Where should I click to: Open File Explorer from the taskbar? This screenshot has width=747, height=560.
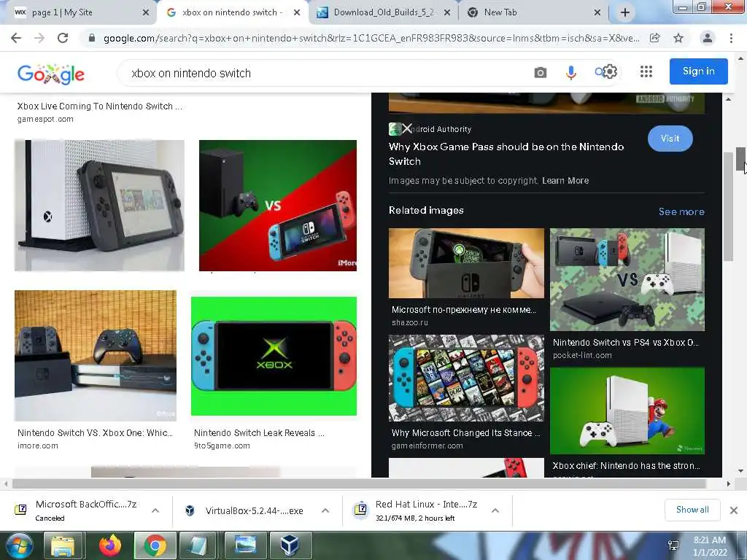coord(63,545)
